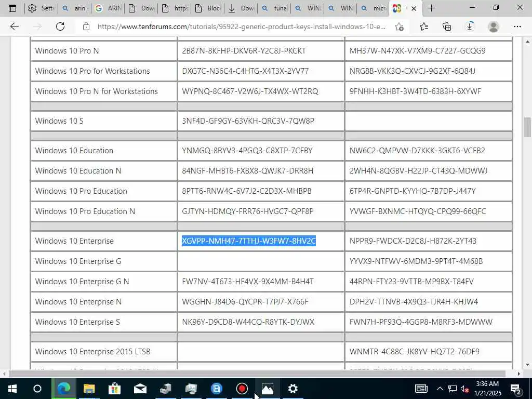This screenshot has width=532, height=399.
Task: Click key NW6C2-QMPVW-D7KKK-3GKT6-VCFB2
Action: [417, 150]
